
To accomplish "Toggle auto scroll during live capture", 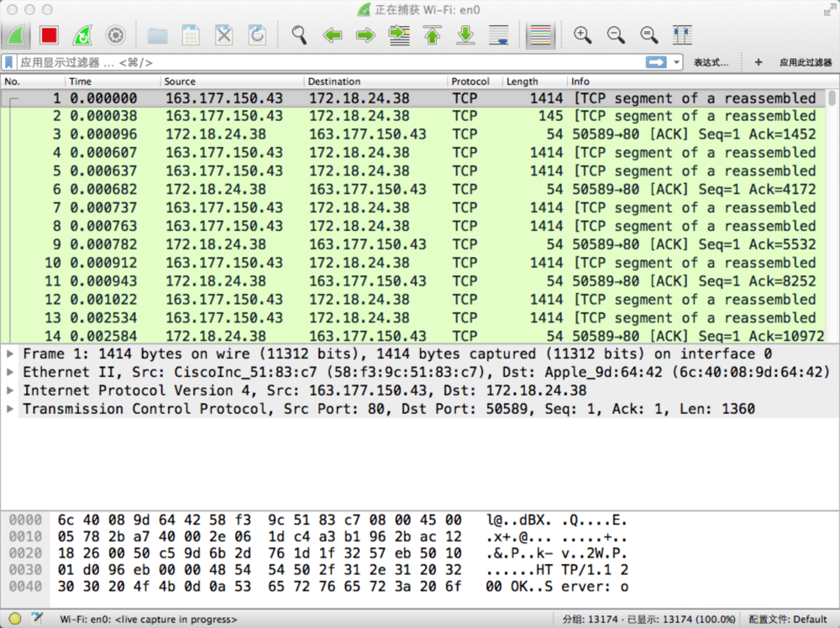I will click(x=499, y=35).
